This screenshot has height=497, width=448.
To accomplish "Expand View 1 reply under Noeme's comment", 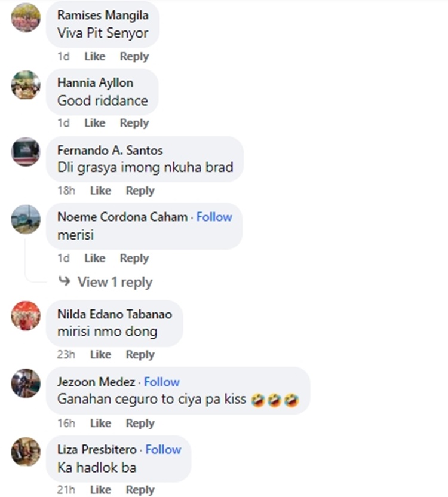I will [x=114, y=282].
